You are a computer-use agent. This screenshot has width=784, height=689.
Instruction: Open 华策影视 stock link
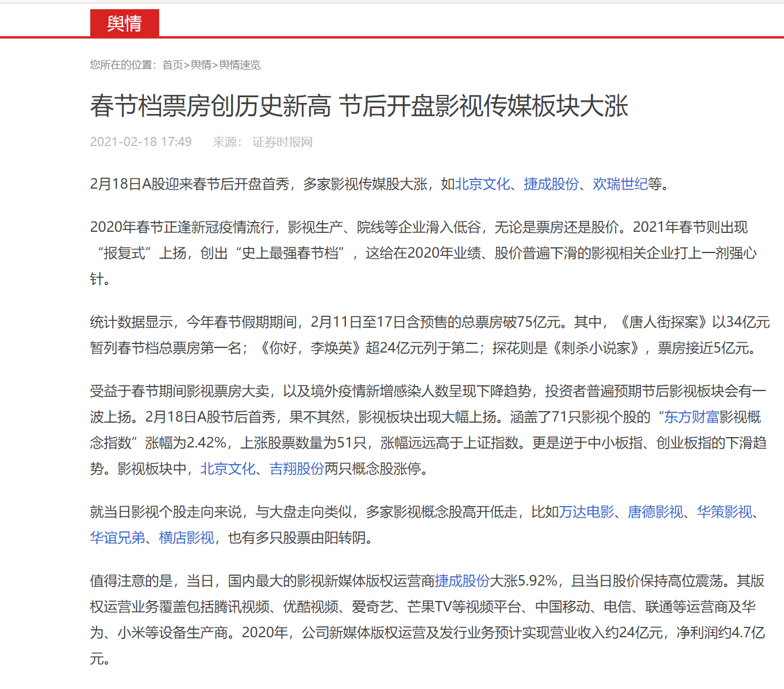724,512
